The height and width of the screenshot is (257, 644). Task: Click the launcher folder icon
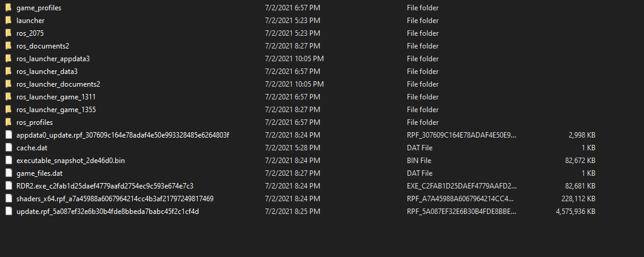[8, 20]
